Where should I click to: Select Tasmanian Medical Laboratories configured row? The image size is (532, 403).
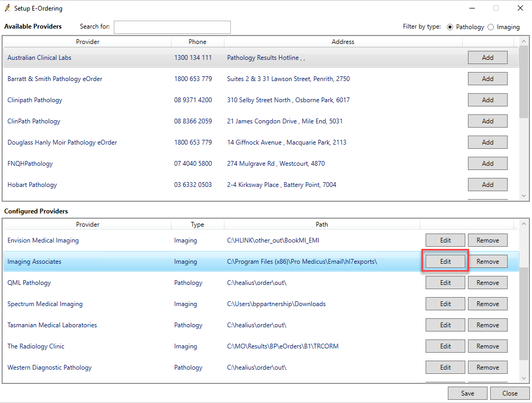(x=262, y=325)
